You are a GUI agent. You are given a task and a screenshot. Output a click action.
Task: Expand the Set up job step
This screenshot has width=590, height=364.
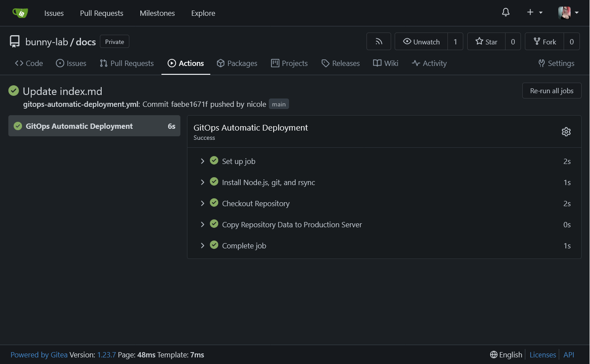point(203,161)
